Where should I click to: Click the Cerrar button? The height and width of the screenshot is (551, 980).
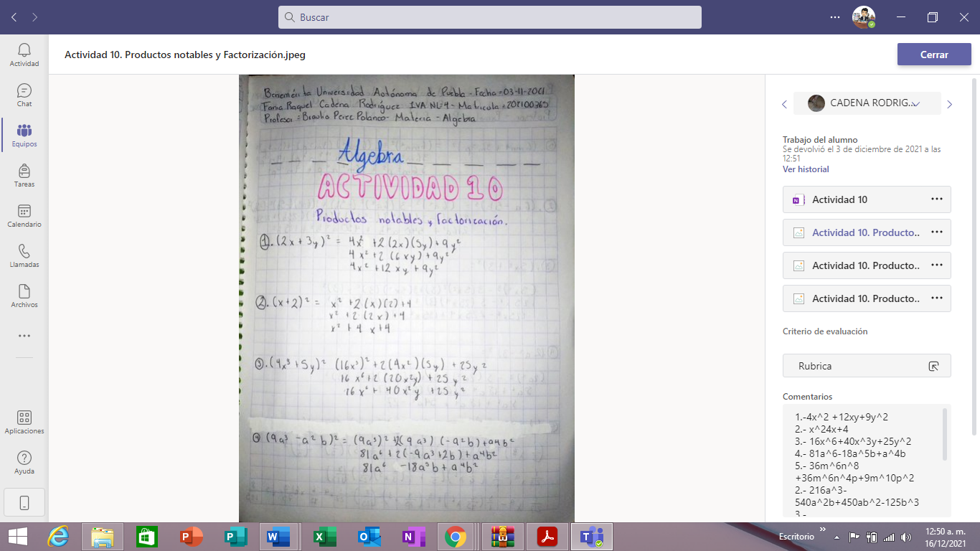933,55
